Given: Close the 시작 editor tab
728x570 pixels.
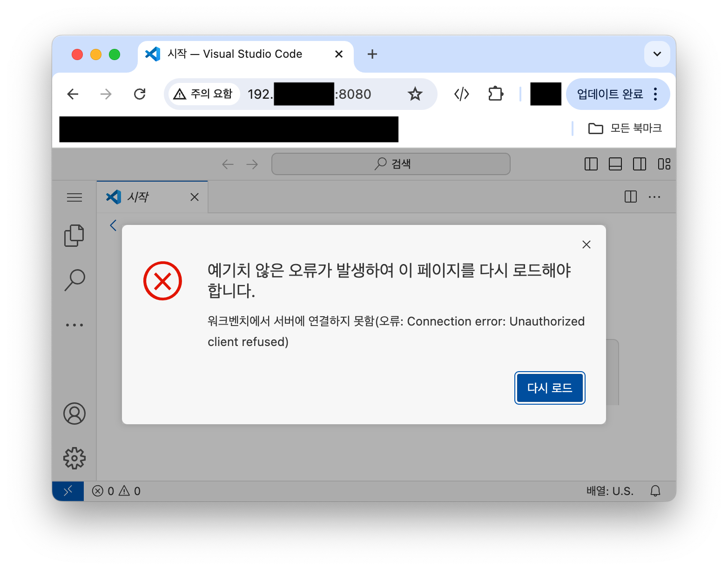Looking at the screenshot, I should click(195, 197).
